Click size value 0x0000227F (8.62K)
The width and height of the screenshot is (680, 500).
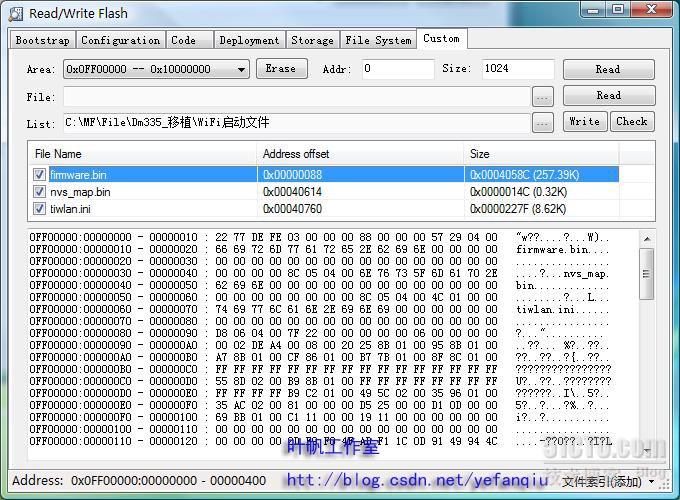518,209
